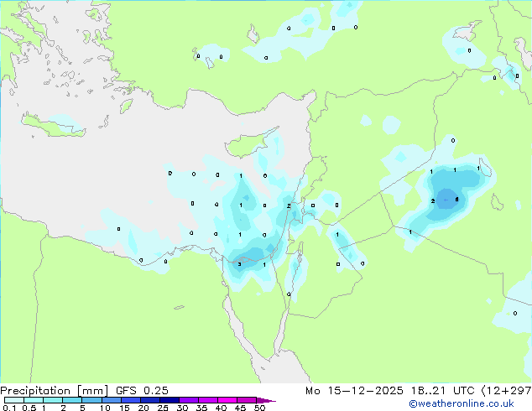The width and height of the screenshot is (532, 411).
Task: Click the '50' legend scale label
Action: pos(259,408)
